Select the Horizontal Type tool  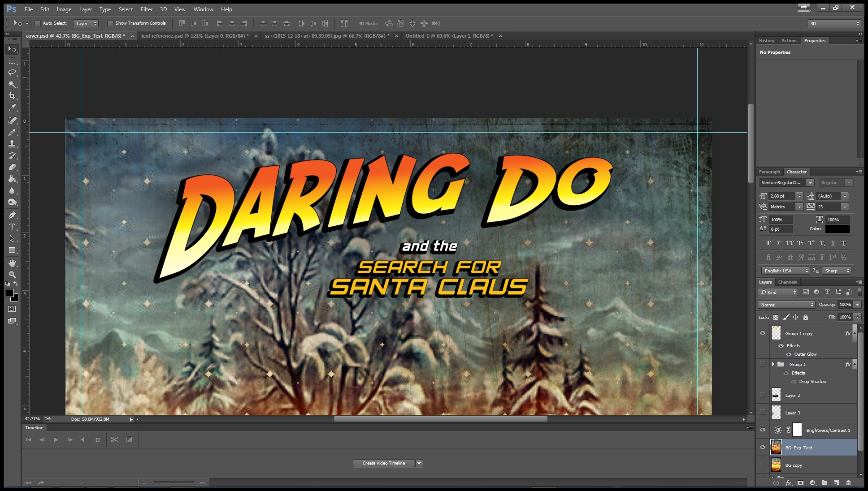(12, 227)
